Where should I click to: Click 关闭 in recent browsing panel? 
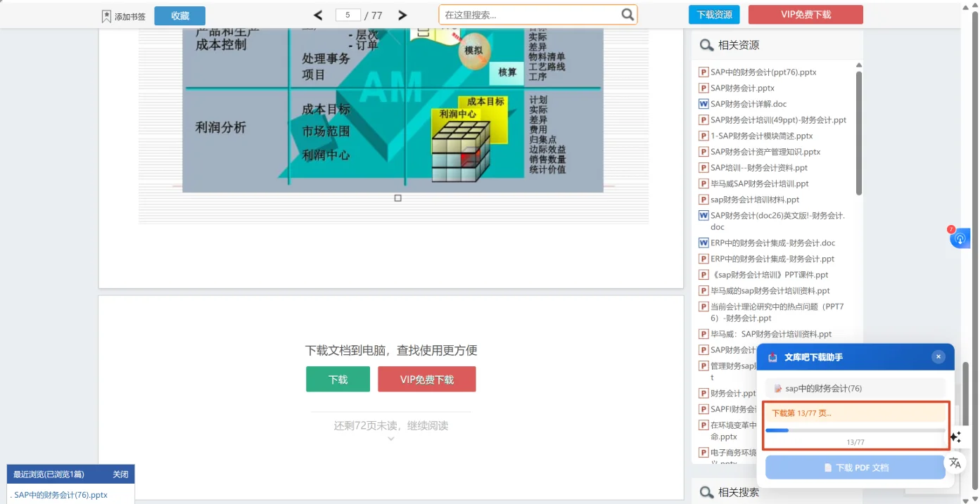121,474
